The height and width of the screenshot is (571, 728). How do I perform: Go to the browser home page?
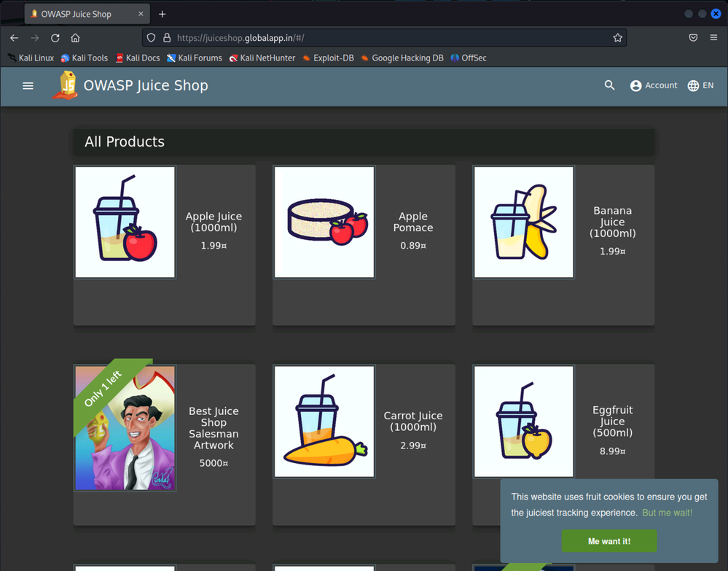[x=75, y=38]
